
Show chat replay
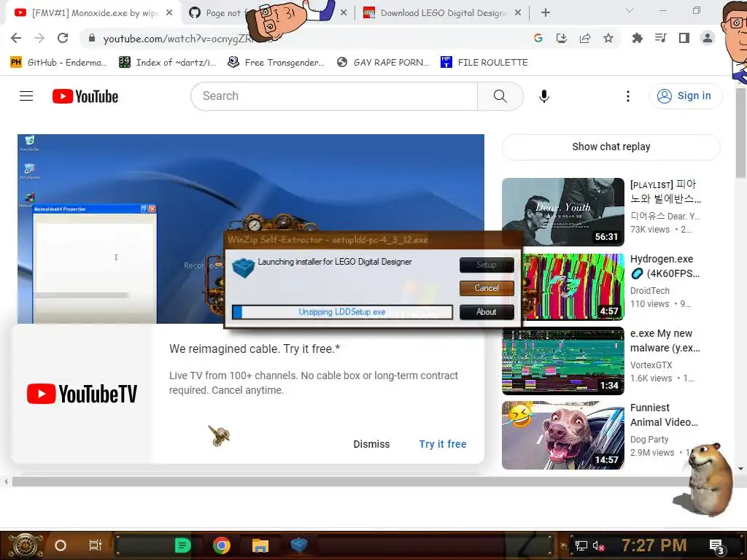pyautogui.click(x=611, y=147)
